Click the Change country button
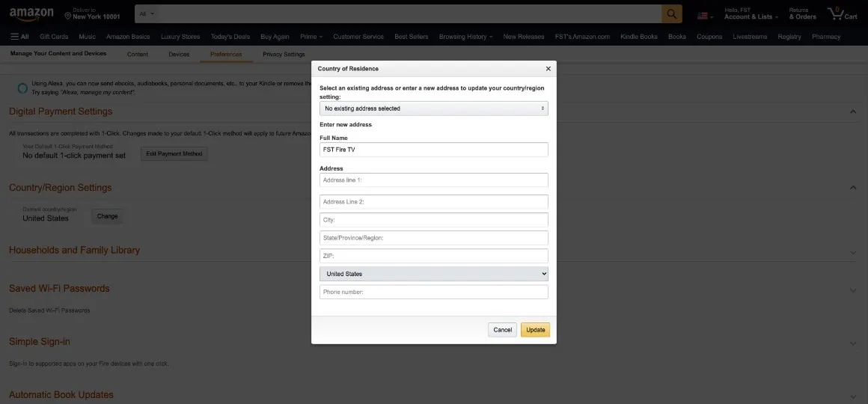This screenshot has height=404, width=868. [108, 216]
